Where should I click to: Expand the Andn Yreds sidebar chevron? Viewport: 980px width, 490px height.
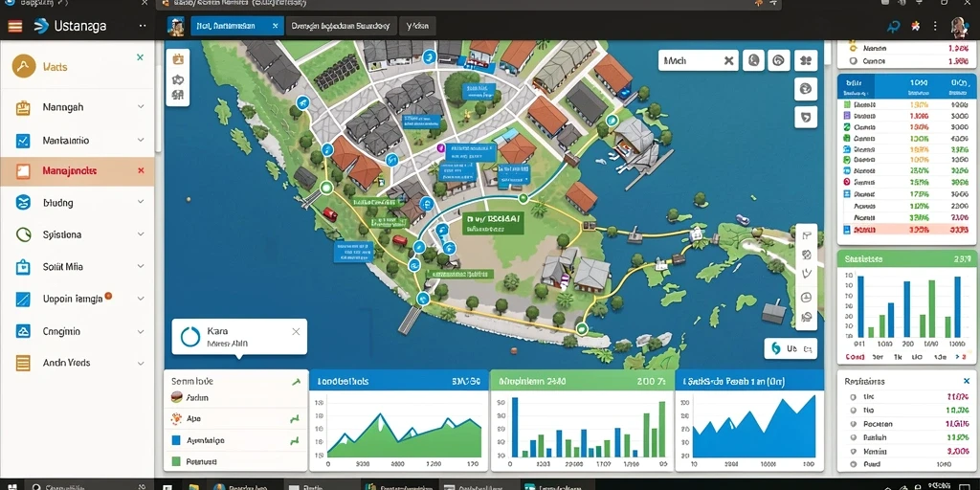(141, 363)
